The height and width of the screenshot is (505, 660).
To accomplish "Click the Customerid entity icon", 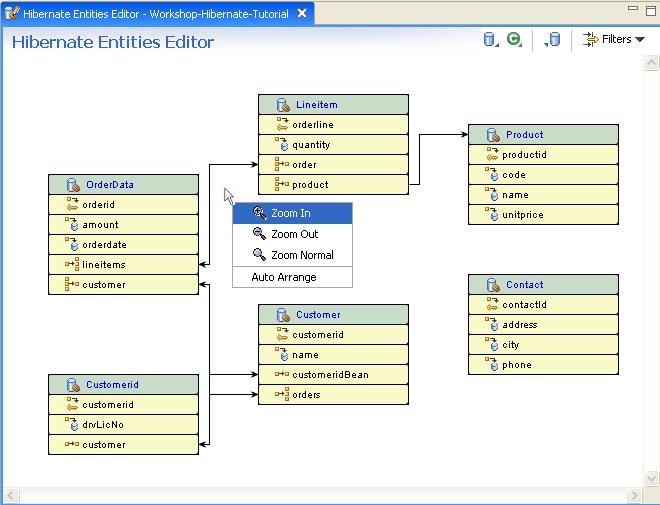I will (73, 385).
